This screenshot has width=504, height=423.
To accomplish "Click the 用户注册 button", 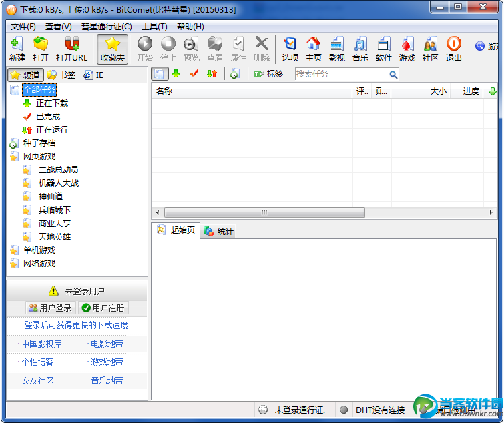I will click(103, 308).
